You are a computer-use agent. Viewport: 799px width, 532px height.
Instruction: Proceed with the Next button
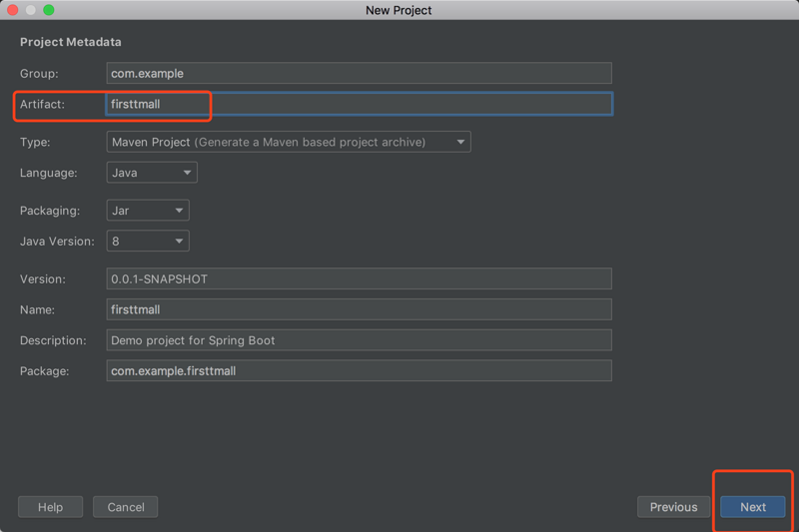[752, 507]
